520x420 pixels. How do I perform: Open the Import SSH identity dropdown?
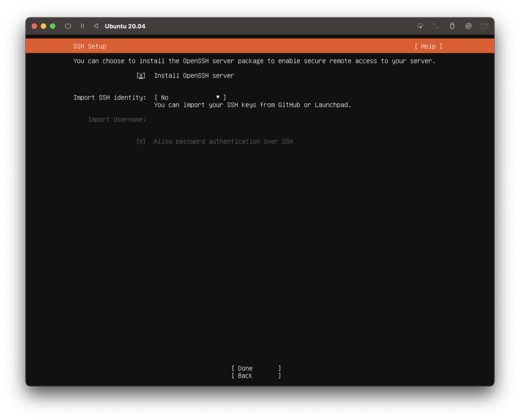tap(190, 97)
